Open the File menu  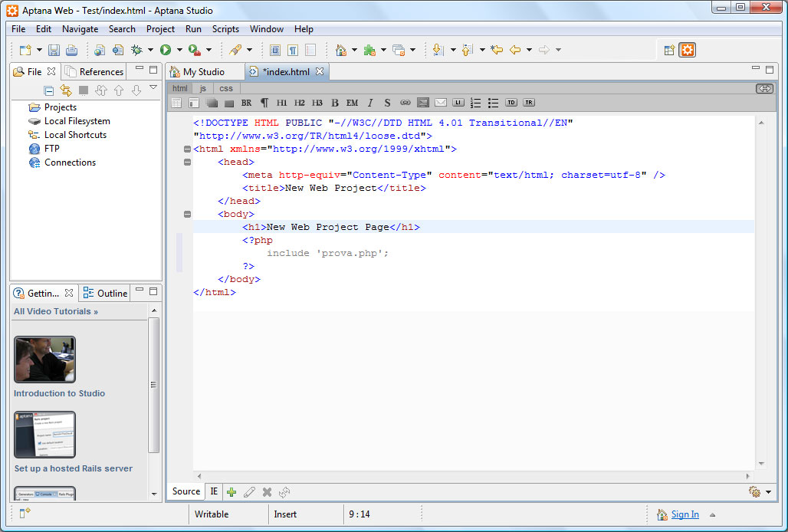point(18,29)
